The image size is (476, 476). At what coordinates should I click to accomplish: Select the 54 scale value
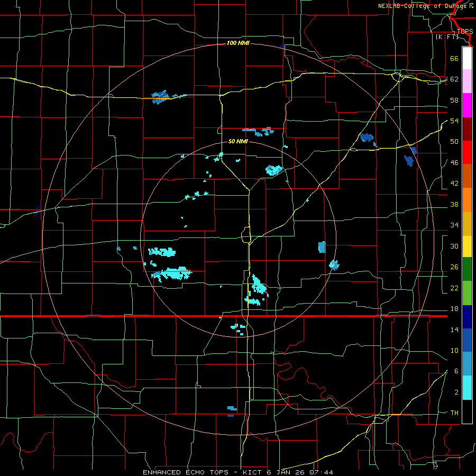click(x=454, y=121)
